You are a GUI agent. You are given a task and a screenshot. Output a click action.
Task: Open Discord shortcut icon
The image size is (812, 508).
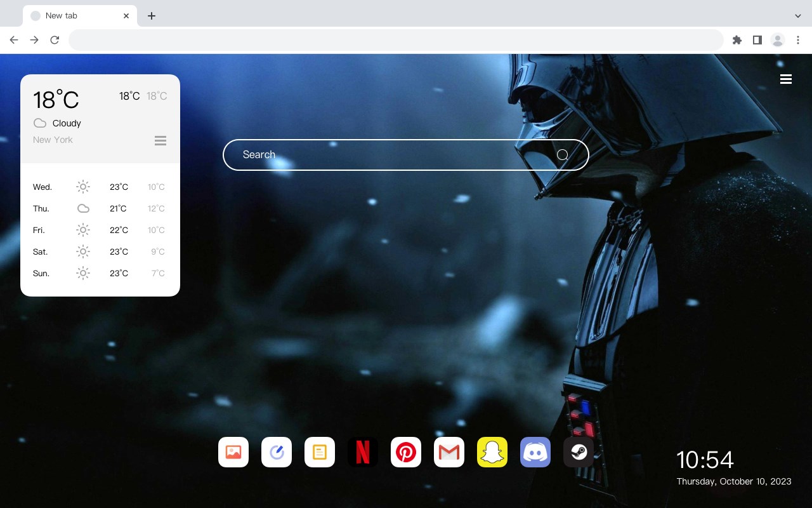535,452
